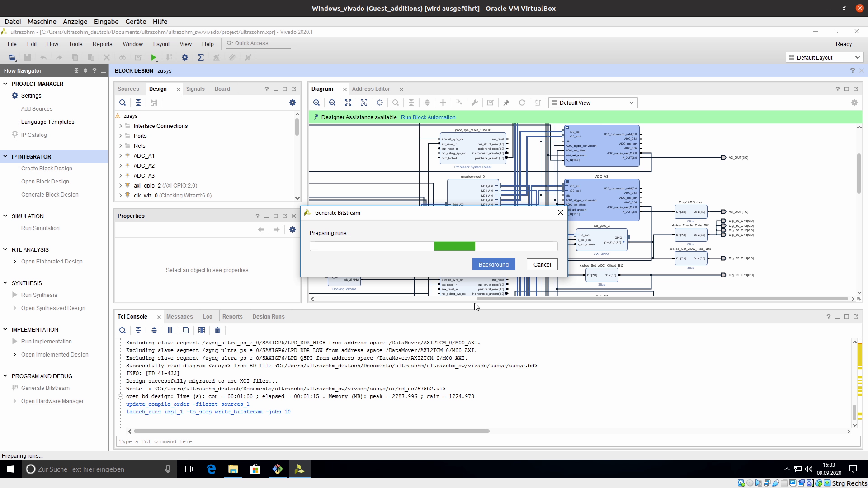Image resolution: width=868 pixels, height=488 pixels.
Task: Click the pin icon in Diagram toolbar
Action: click(x=506, y=103)
